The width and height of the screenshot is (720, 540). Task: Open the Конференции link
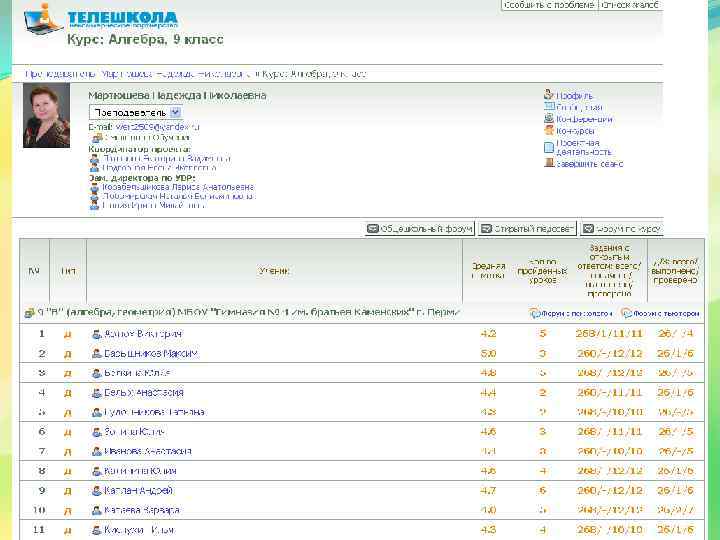click(585, 119)
